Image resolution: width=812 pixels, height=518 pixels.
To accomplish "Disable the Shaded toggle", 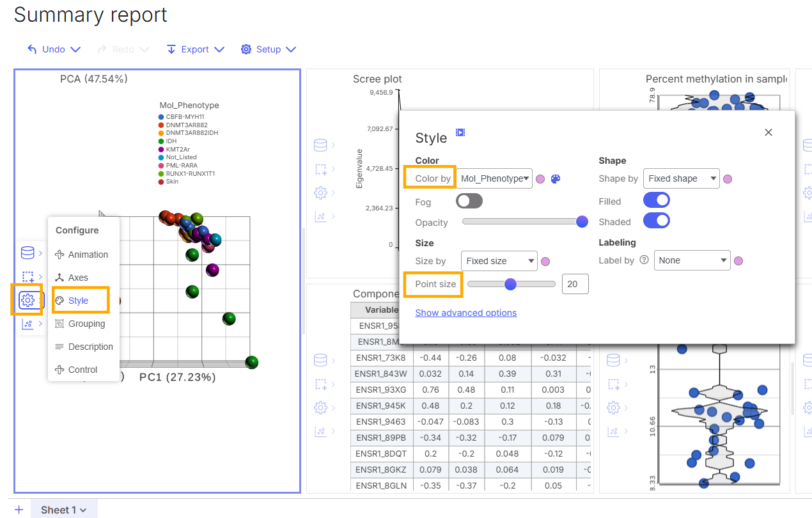I will point(656,221).
